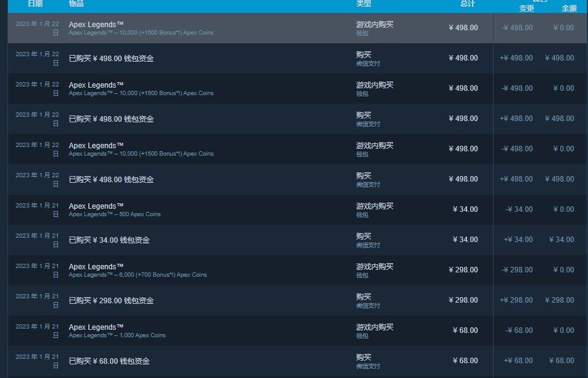
Task: Select total ¥ 298.00 in 6,000 Apex Coins row
Action: pyautogui.click(x=463, y=270)
